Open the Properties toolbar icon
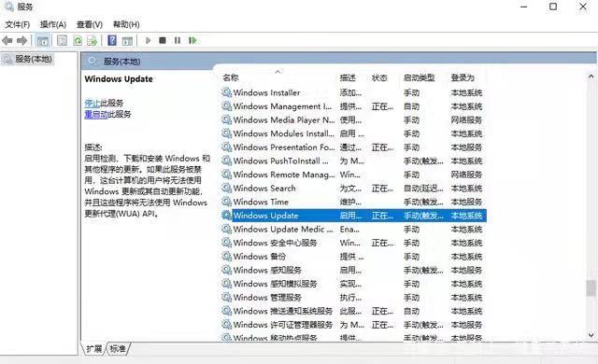598x364 pixels. [62, 40]
